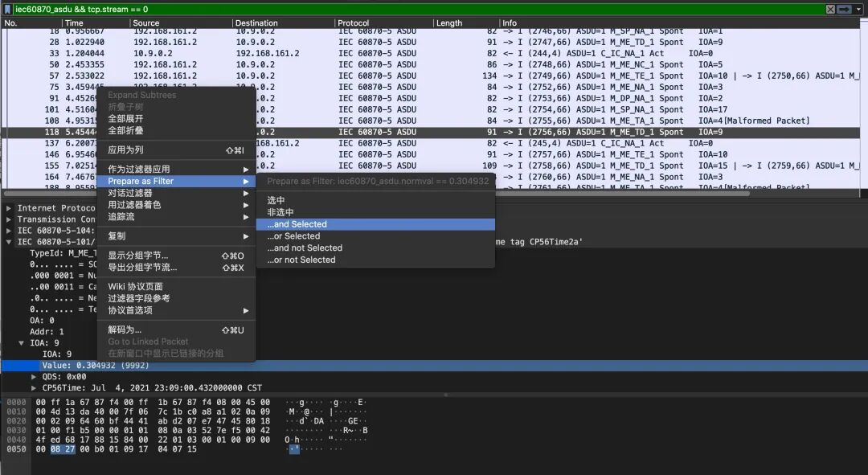Viewport: 868px width, 475px height.
Task: Select the nested 'IOA: 9' child row
Action: (57, 354)
